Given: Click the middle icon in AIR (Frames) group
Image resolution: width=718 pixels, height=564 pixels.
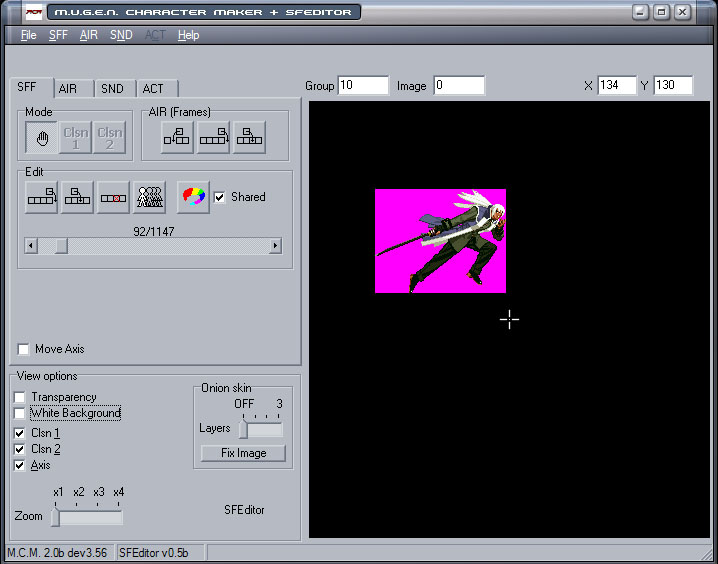Looking at the screenshot, I should pyautogui.click(x=214, y=138).
